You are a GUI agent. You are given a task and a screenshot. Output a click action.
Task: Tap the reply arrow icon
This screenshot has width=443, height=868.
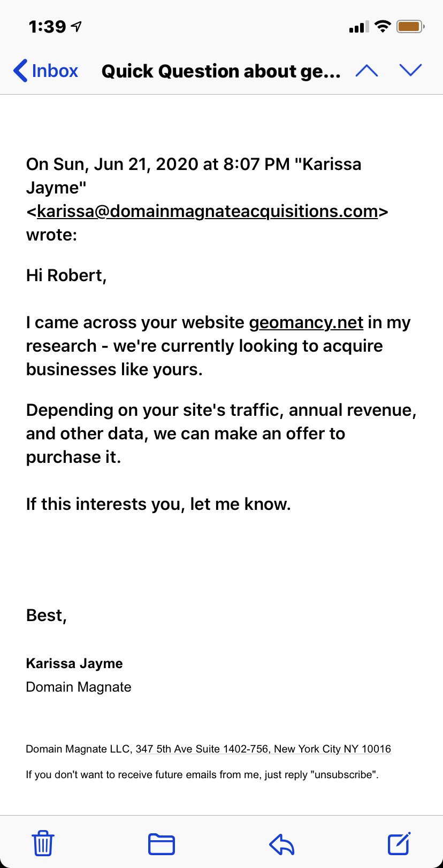pyautogui.click(x=281, y=844)
